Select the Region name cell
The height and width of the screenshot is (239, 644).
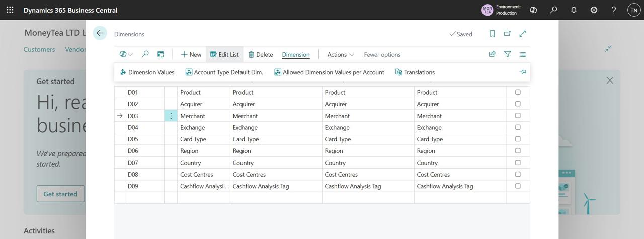pyautogui.click(x=204, y=151)
